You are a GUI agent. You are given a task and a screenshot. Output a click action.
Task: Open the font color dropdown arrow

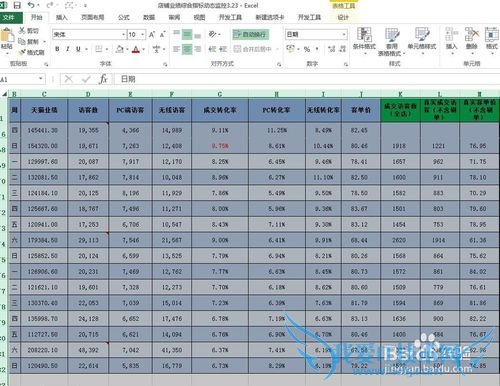pyautogui.click(x=143, y=49)
